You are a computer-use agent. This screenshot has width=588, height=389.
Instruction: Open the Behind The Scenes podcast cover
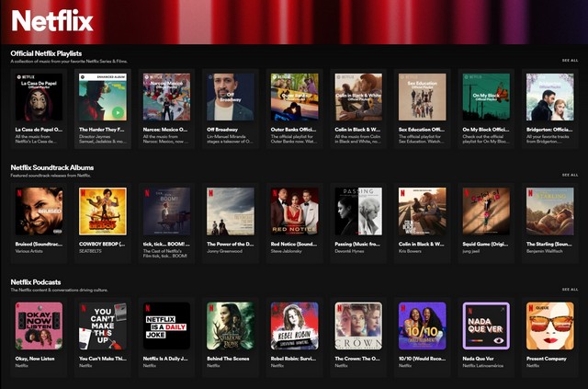click(x=231, y=326)
